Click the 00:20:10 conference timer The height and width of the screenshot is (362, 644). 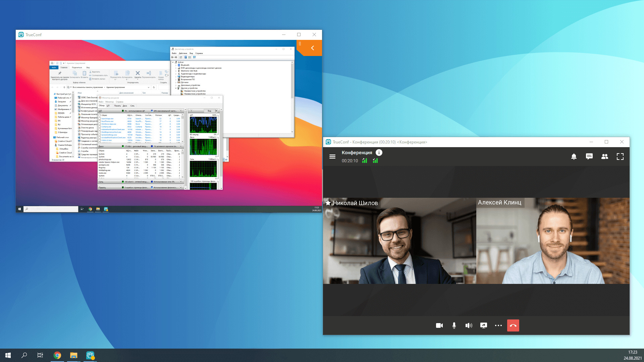tap(350, 161)
